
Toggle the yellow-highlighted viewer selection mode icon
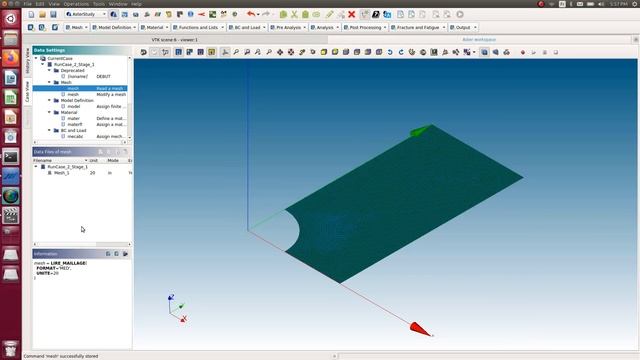[211, 52]
